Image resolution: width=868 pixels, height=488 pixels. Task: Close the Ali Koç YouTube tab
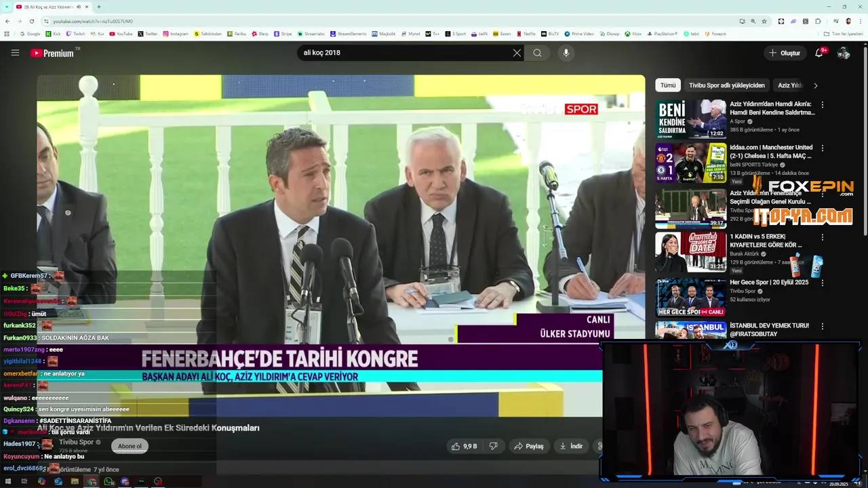[87, 7]
